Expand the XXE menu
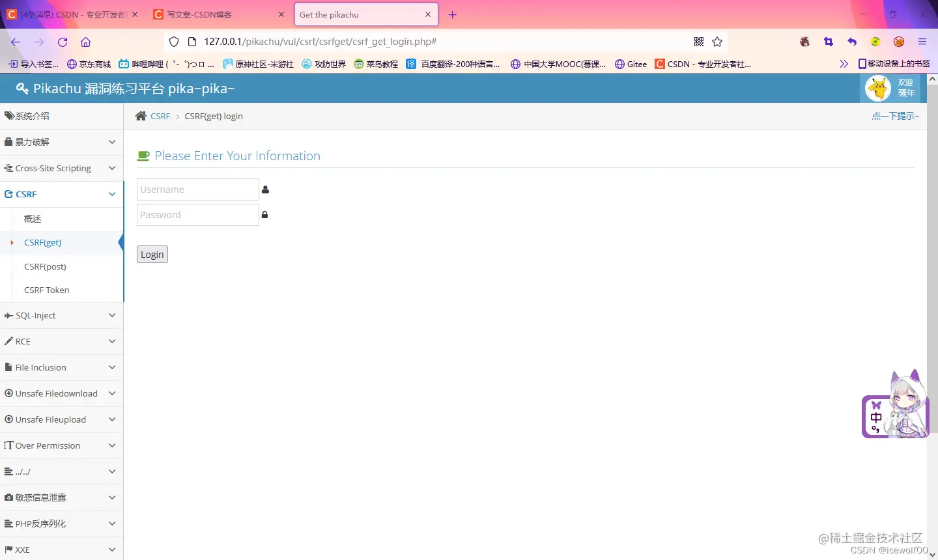938x560 pixels. (61, 550)
